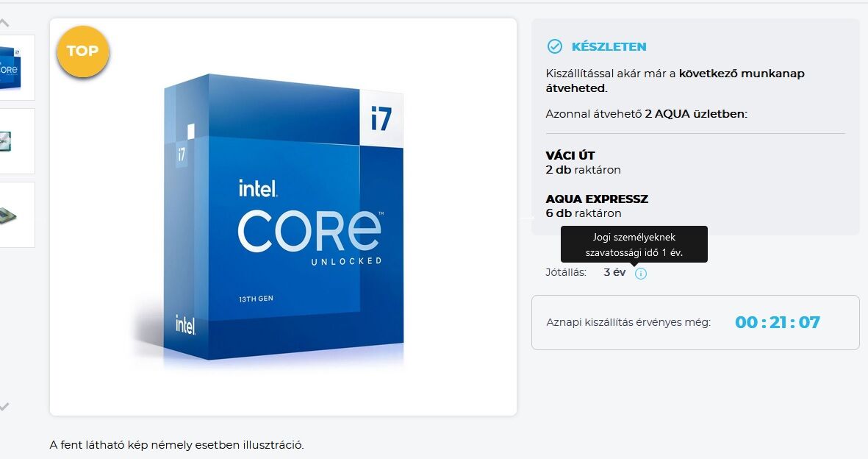Show next thumbnails with the down chevron
Image resolution: width=868 pixels, height=459 pixels.
pyautogui.click(x=4, y=407)
